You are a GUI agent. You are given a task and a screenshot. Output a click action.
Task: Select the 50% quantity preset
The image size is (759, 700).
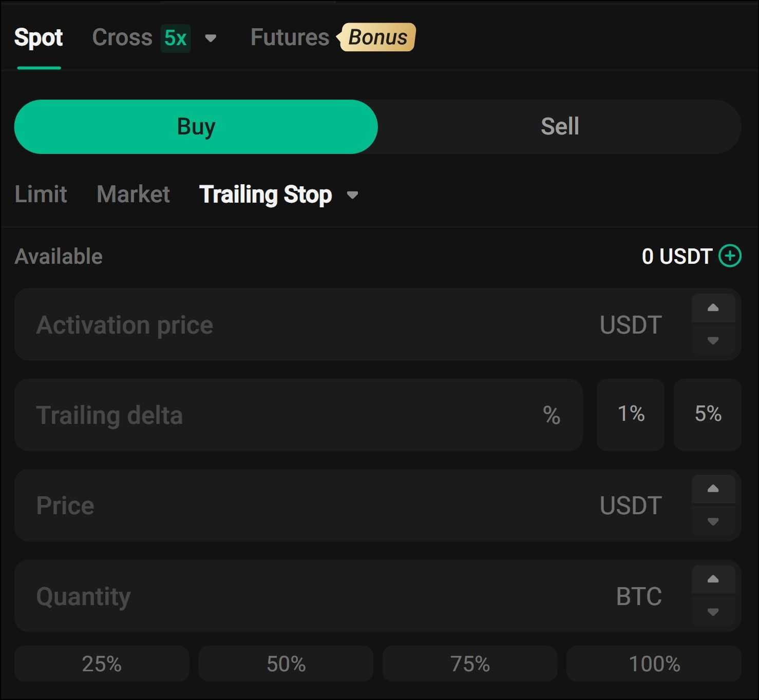pos(285,664)
